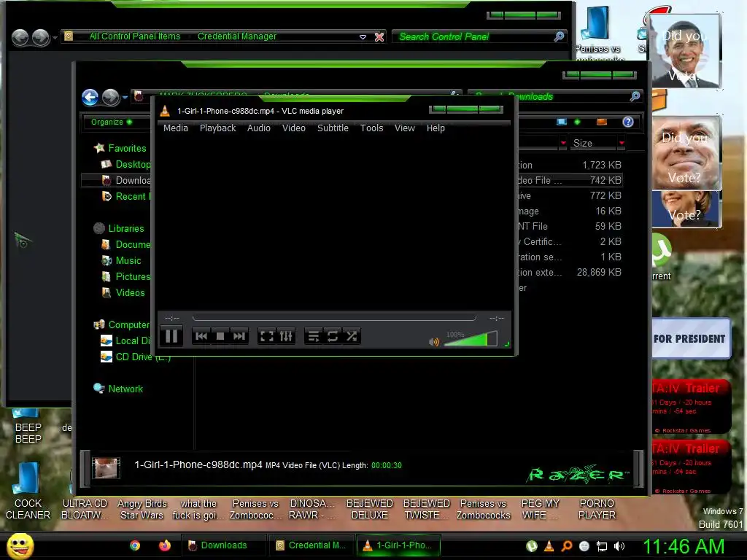Open the Video menu in VLC
This screenshot has height=560, width=747.
294,128
